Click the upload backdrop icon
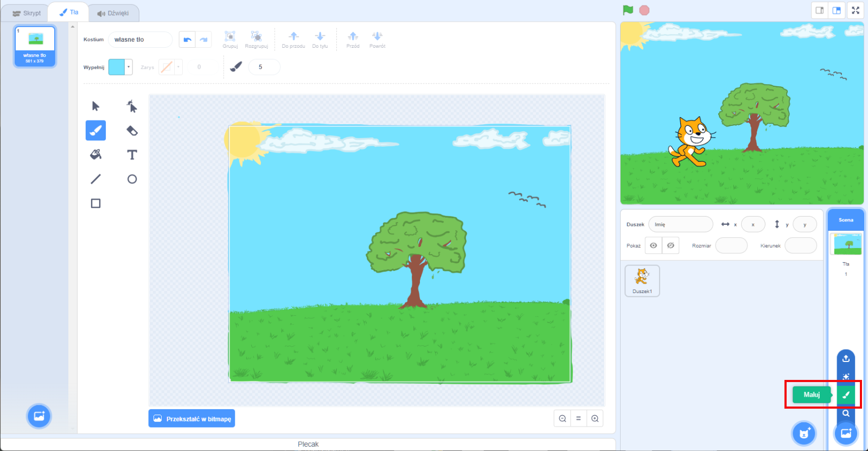Image resolution: width=868 pixels, height=451 pixels. pos(846,358)
